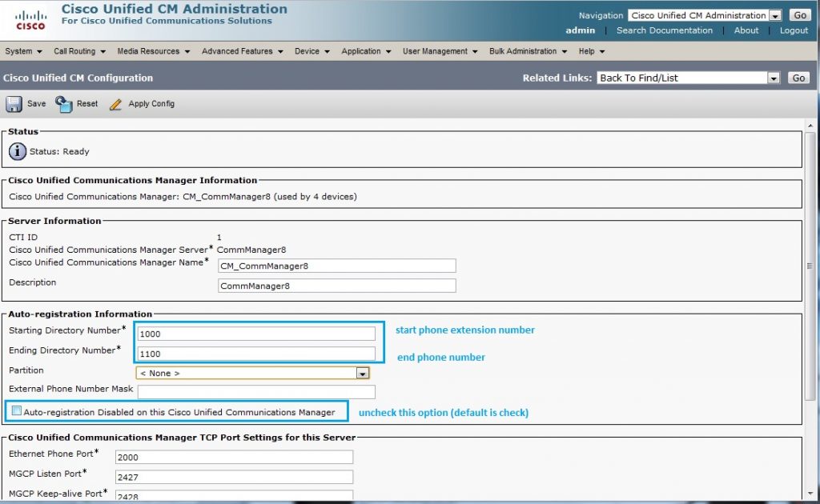Open the Help menu
This screenshot has height=504, width=820.
(x=592, y=51)
